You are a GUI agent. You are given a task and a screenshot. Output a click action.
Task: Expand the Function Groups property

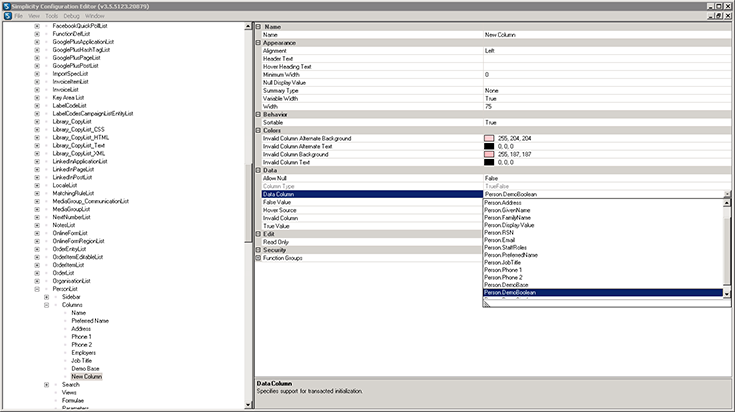point(258,258)
